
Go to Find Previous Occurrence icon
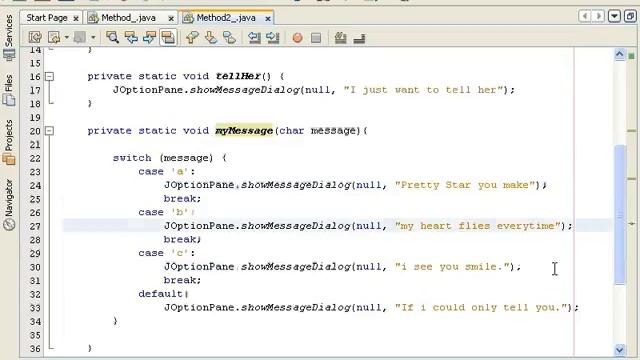click(x=131, y=38)
